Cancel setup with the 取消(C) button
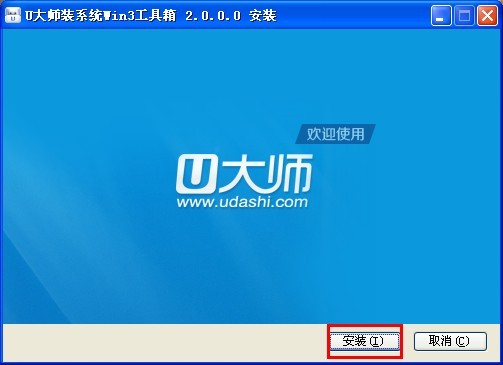The width and height of the screenshot is (503, 365). click(x=450, y=341)
